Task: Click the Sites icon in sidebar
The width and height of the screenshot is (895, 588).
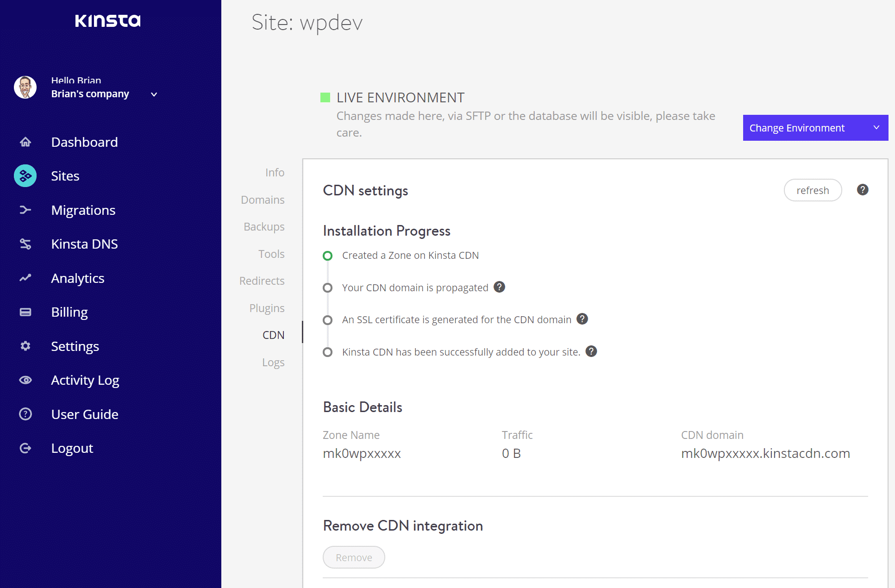Action: point(25,176)
